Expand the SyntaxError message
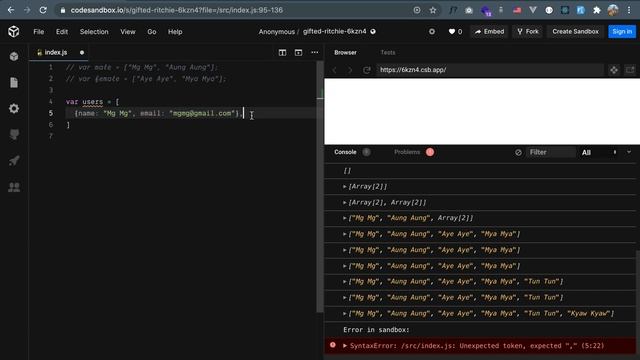 (345, 346)
